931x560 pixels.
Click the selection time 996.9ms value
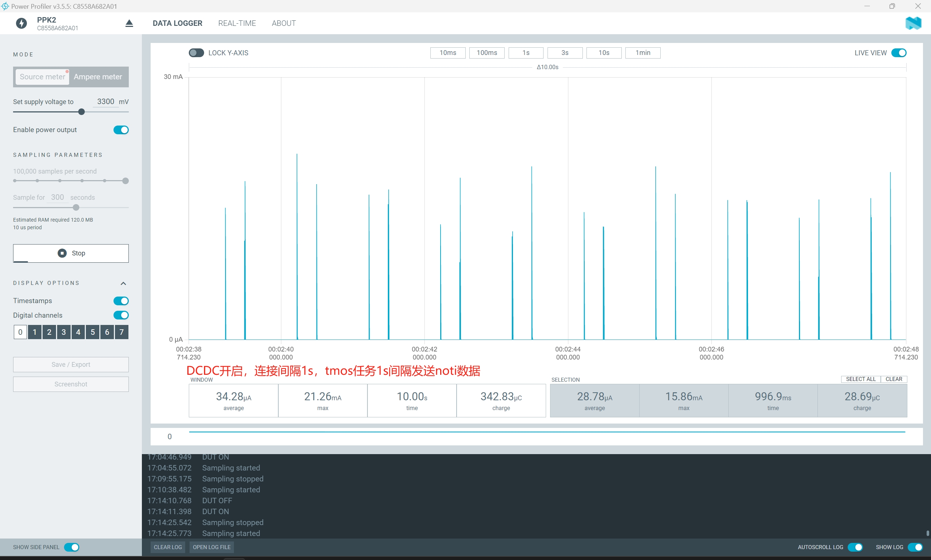773,397
